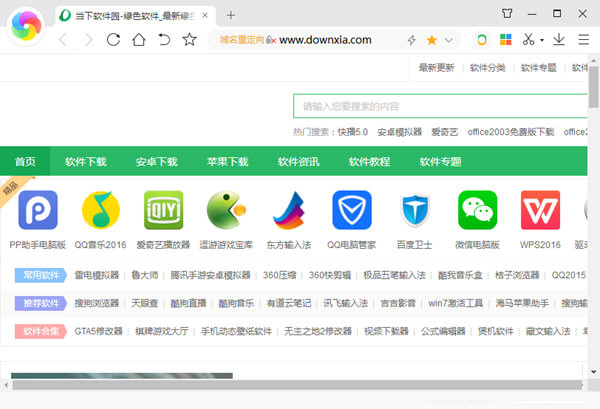This screenshot has height=409, width=600.
Task: Click the skin shirt icon in title bar
Action: pyautogui.click(x=507, y=14)
